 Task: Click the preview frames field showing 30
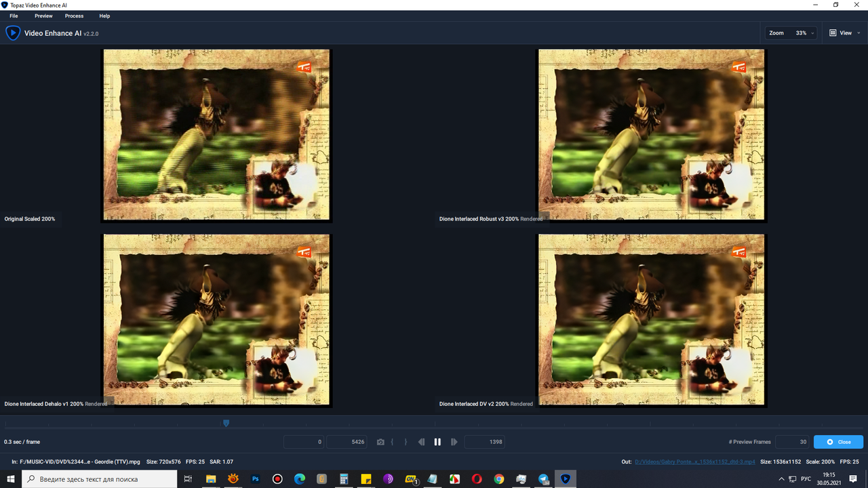[x=792, y=442]
